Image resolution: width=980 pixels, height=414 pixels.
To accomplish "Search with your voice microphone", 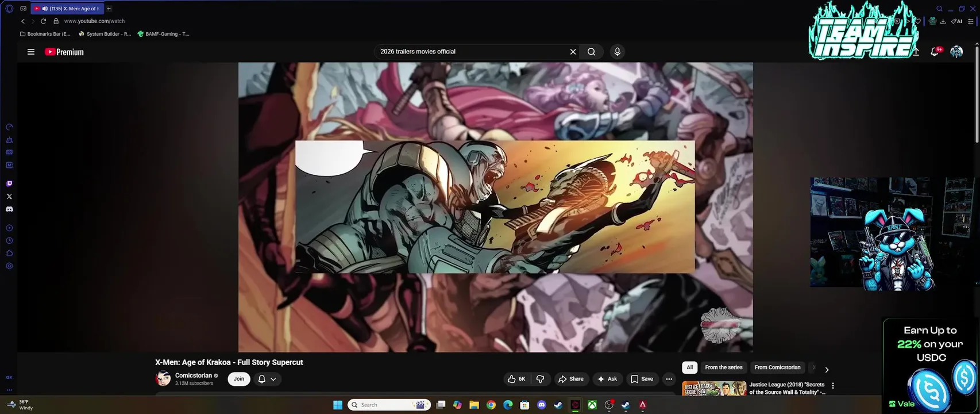I will (x=618, y=52).
